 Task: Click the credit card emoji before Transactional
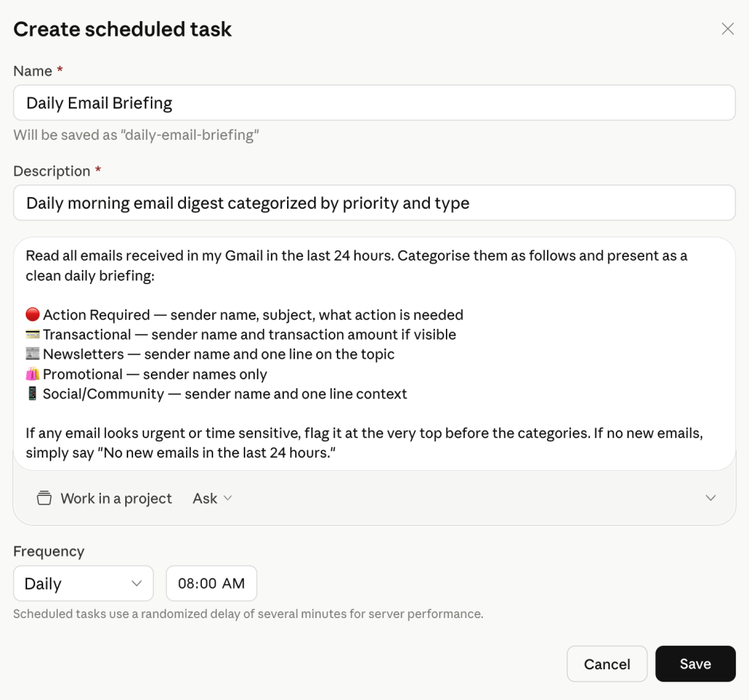(32, 335)
